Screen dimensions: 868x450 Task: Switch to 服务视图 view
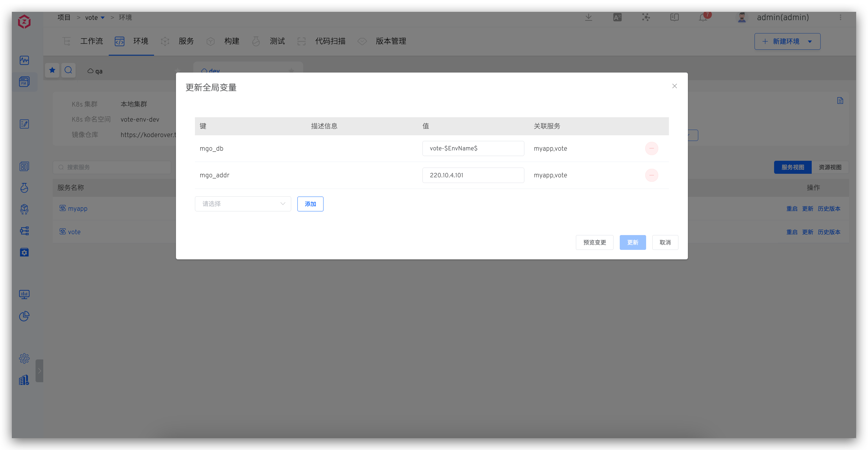tap(793, 167)
